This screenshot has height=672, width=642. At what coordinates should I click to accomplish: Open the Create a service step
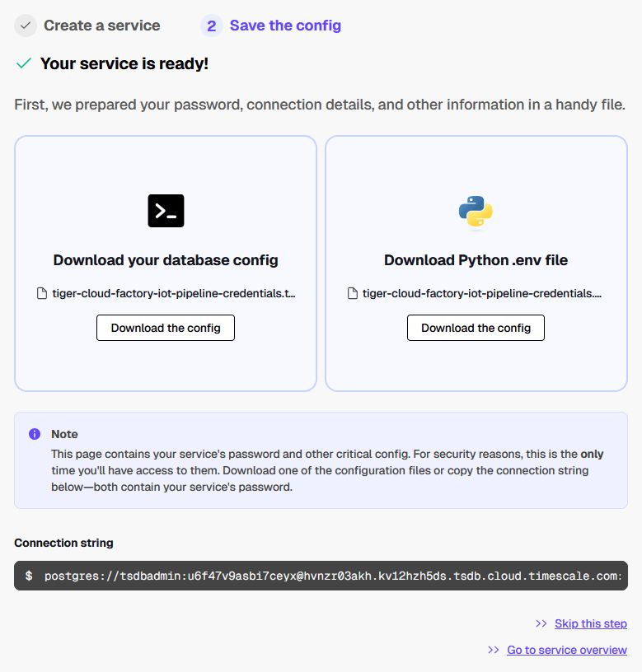(101, 26)
